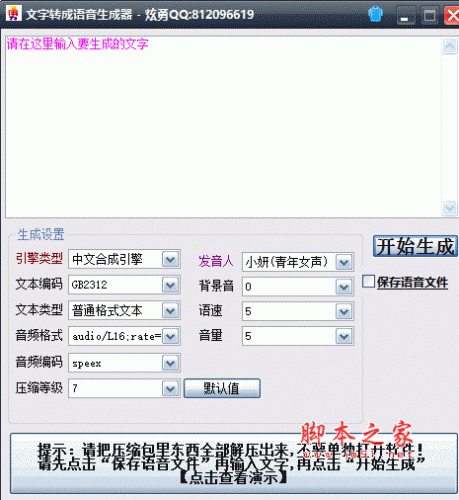
Task: Expand the 音频编码 speex dropdown
Action: coord(170,363)
